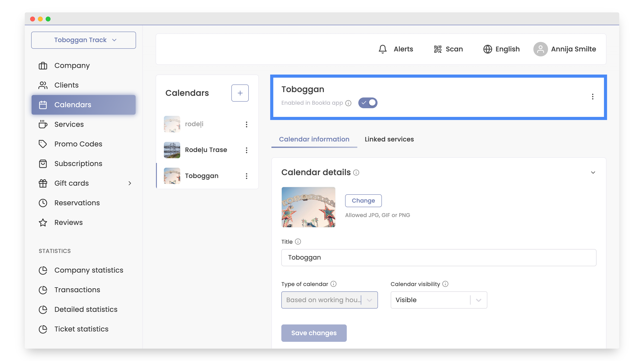Switch to the Linked services tab
This screenshot has height=361, width=644.
pos(389,139)
